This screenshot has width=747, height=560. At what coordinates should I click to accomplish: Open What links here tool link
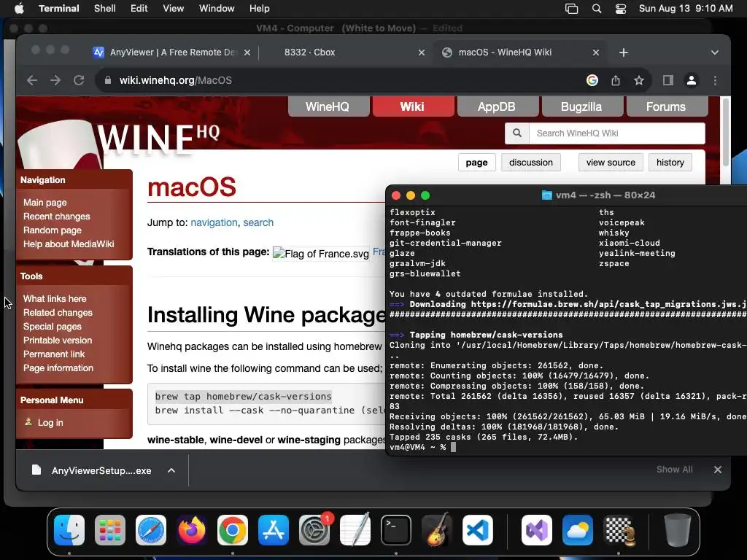55,298
